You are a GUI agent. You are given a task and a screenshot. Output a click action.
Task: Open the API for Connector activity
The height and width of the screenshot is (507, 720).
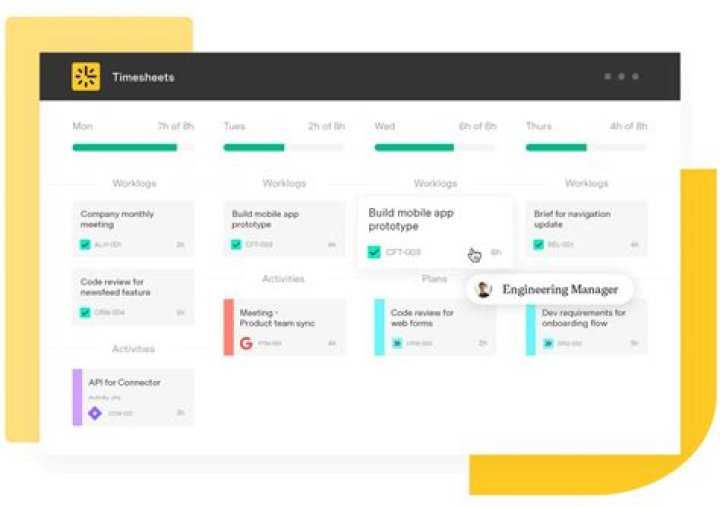[x=133, y=397]
